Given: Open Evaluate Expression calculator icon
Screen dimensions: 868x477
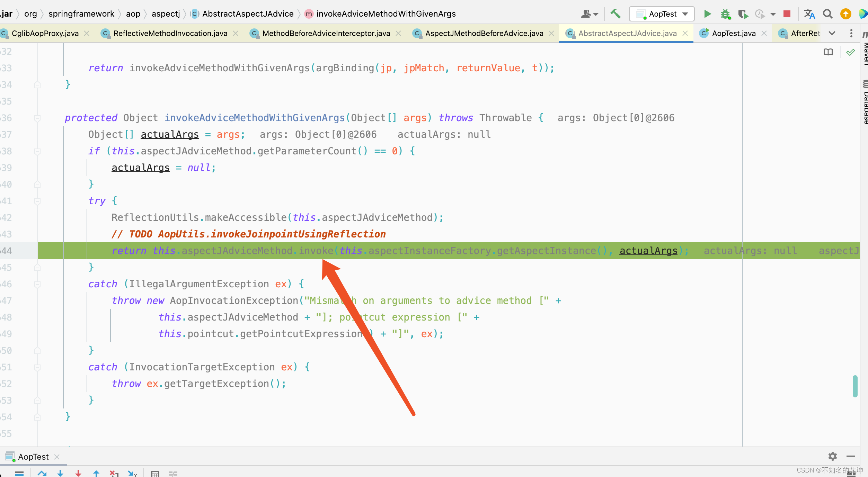Looking at the screenshot, I should (155, 473).
